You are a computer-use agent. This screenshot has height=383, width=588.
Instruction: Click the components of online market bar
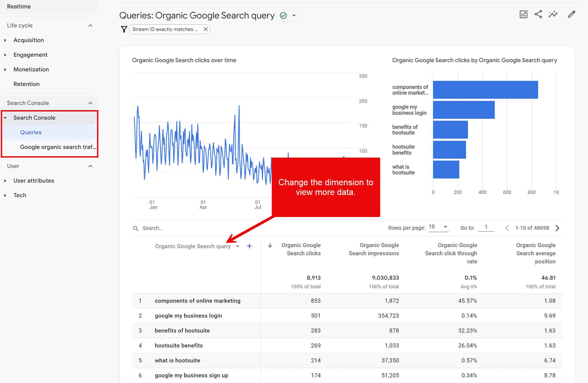(485, 90)
